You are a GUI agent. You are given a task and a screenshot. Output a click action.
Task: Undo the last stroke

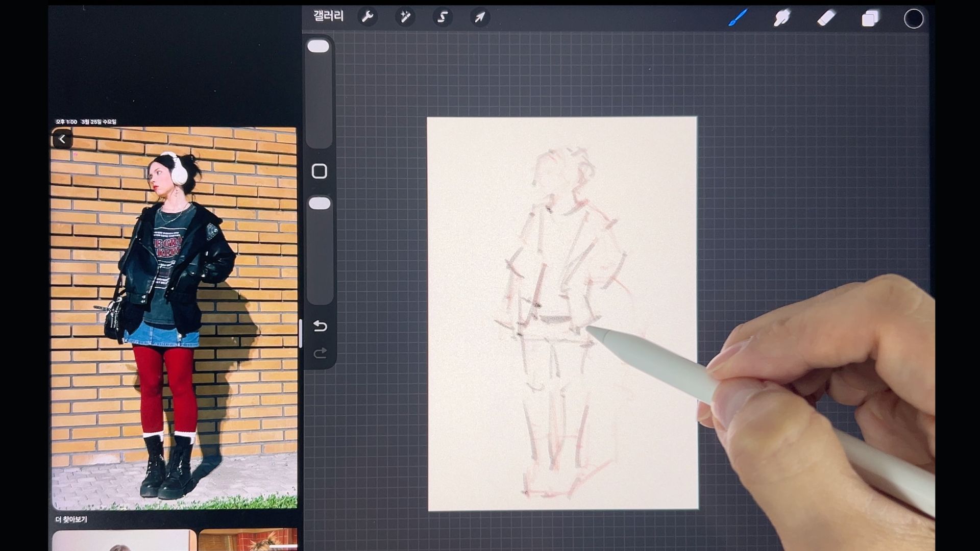coord(320,326)
